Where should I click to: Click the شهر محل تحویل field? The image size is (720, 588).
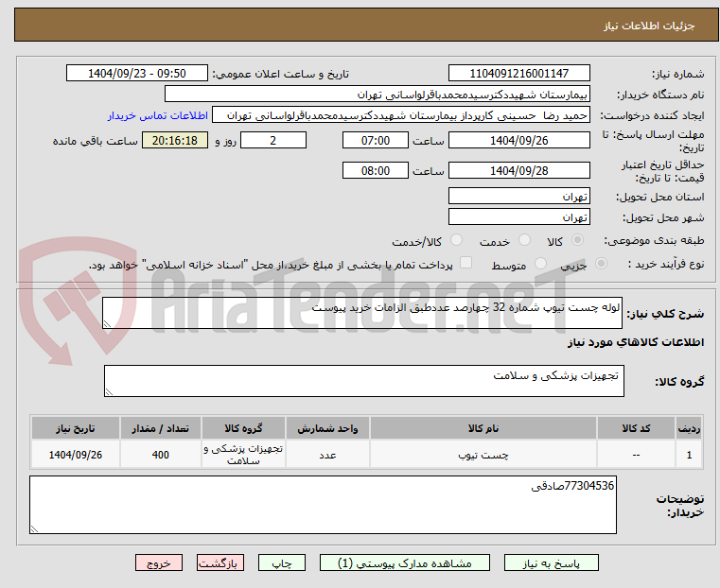(518, 216)
